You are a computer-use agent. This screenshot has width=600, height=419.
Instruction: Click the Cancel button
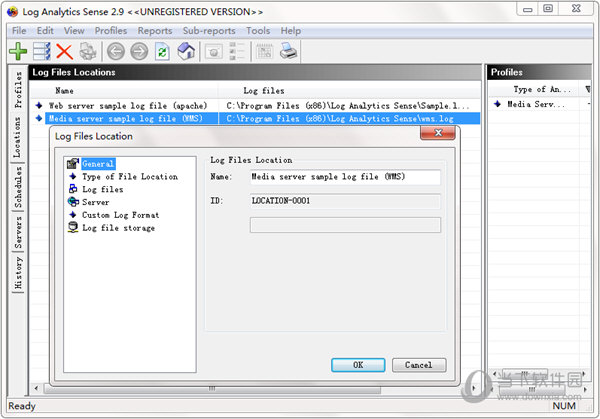[x=419, y=365]
